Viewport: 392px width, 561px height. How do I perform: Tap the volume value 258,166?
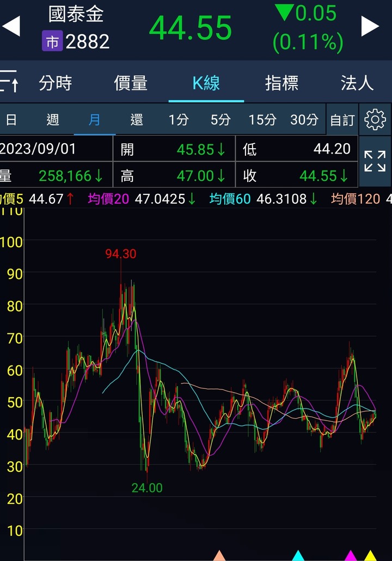[65, 176]
